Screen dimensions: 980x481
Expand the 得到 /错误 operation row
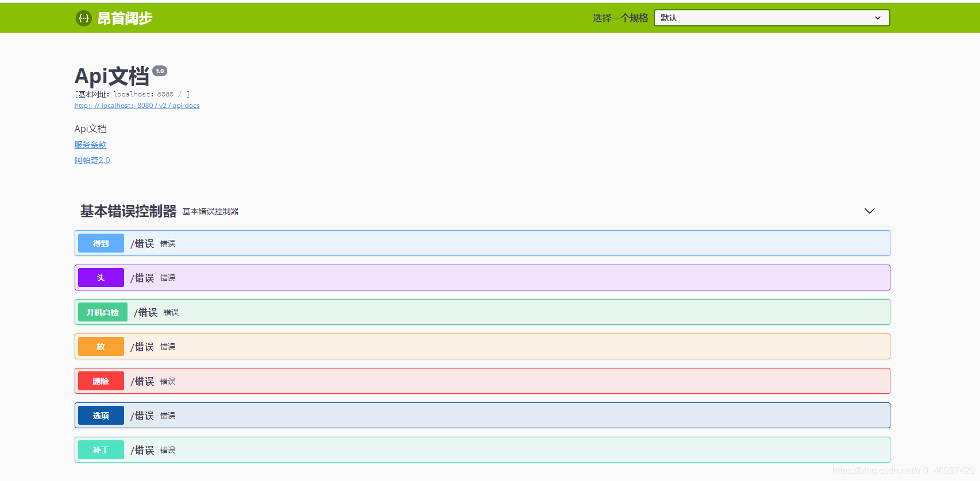[483, 243]
